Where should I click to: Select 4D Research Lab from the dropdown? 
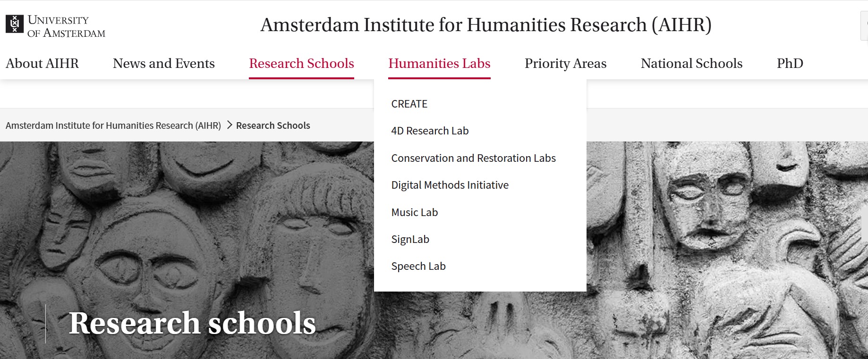(430, 131)
